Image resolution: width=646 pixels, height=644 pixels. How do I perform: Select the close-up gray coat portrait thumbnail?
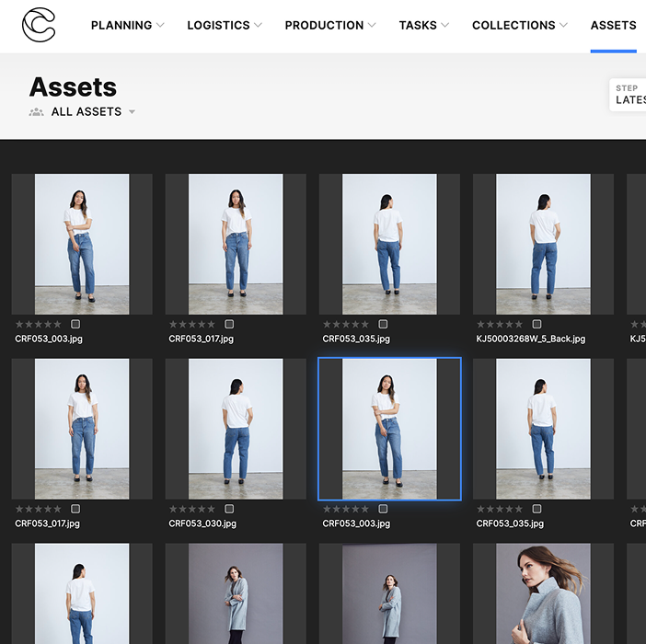(543, 593)
